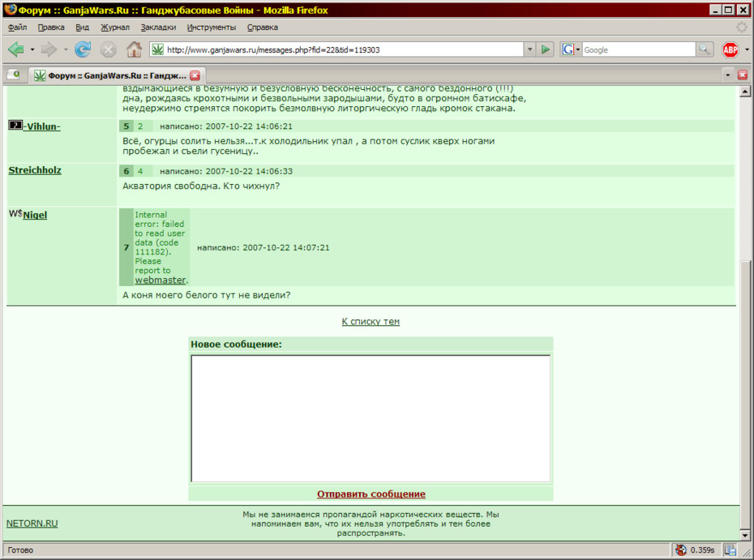Click the magnifier search button

704,49
